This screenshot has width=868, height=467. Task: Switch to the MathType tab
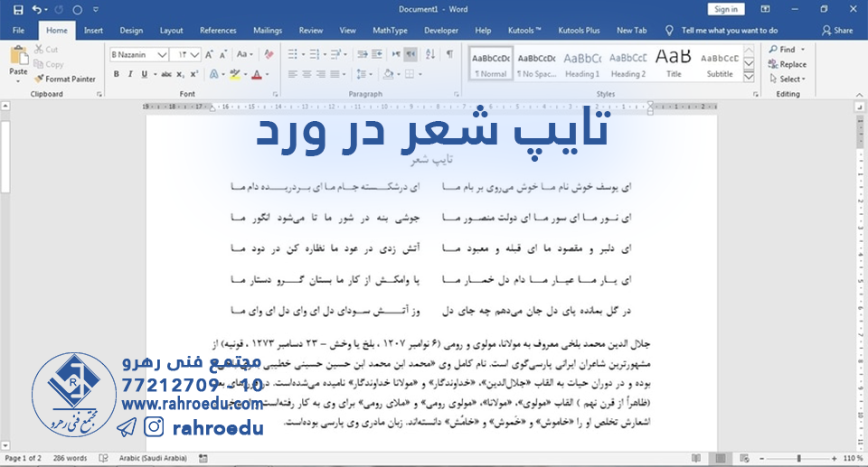click(391, 31)
